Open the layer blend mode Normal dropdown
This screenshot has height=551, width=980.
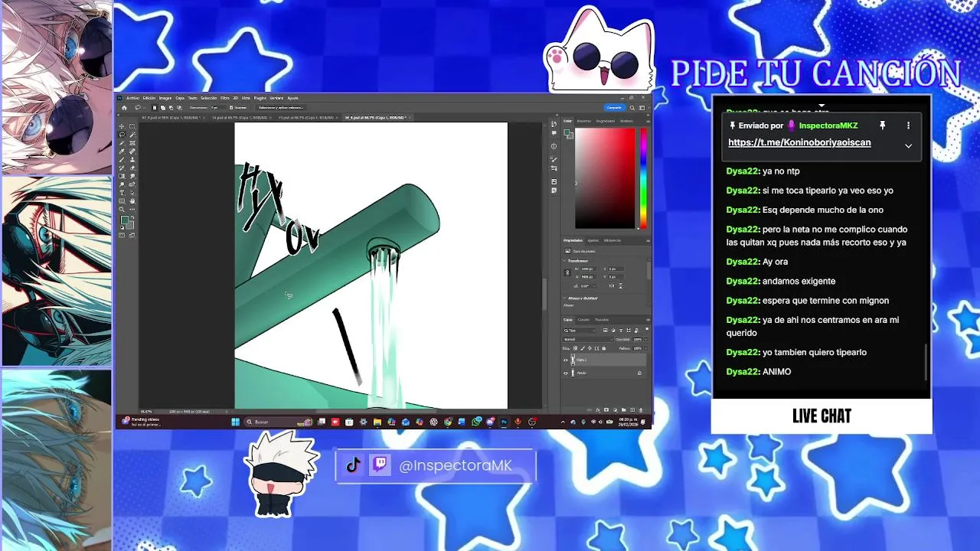click(x=589, y=340)
